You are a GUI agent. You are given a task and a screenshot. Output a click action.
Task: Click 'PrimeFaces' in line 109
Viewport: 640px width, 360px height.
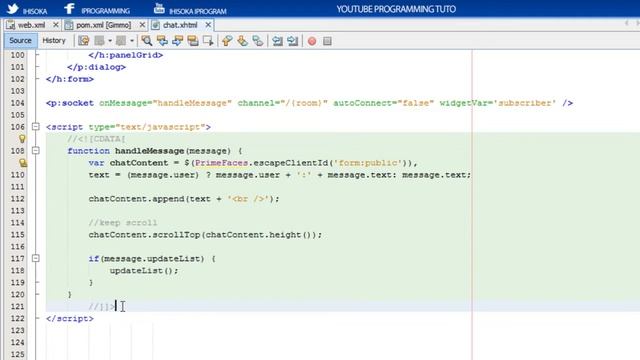(x=222, y=163)
